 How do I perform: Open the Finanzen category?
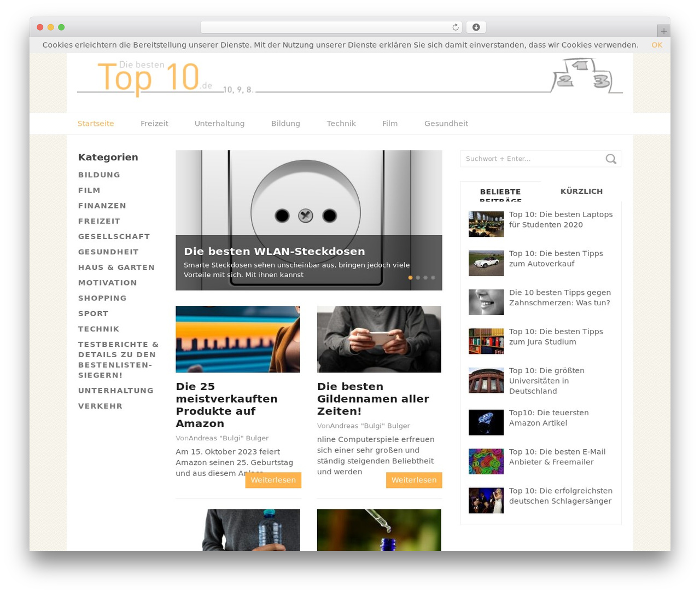(102, 206)
